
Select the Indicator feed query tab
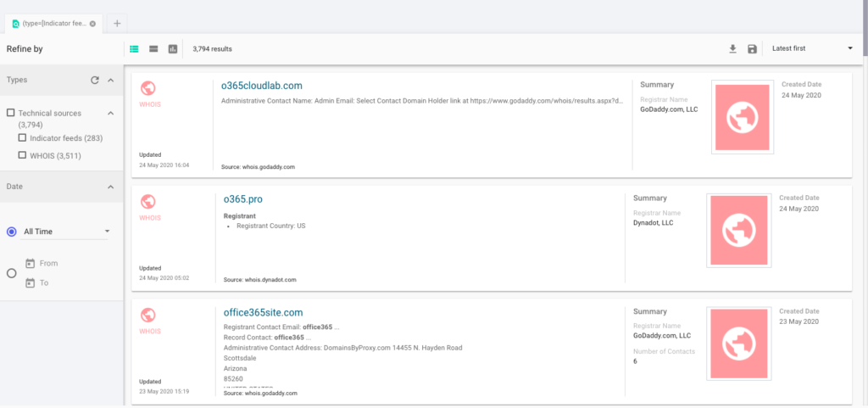coord(55,24)
